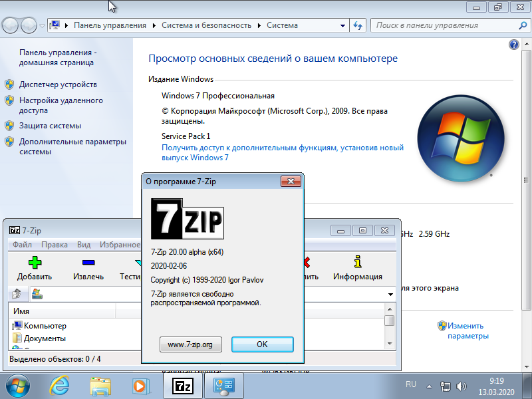Image resolution: width=532 pixels, height=399 pixels.
Task: Select Документы item in 7-Zip list
Action: pos(45,338)
